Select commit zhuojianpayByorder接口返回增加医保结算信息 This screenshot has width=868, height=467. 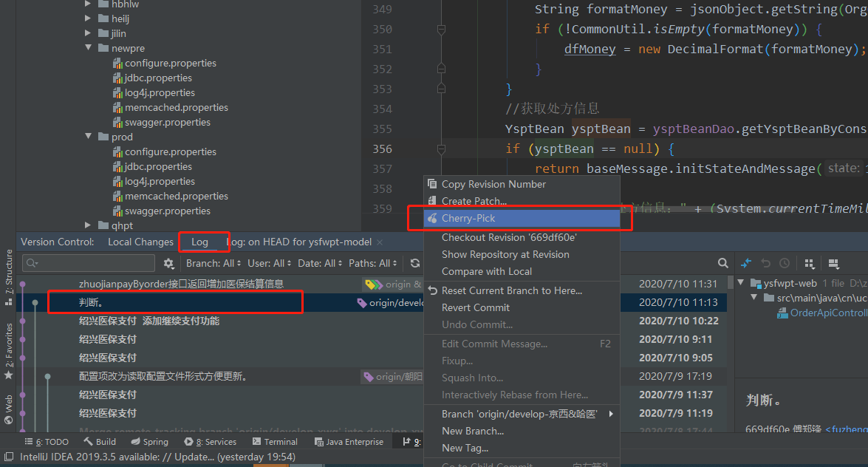(x=181, y=284)
